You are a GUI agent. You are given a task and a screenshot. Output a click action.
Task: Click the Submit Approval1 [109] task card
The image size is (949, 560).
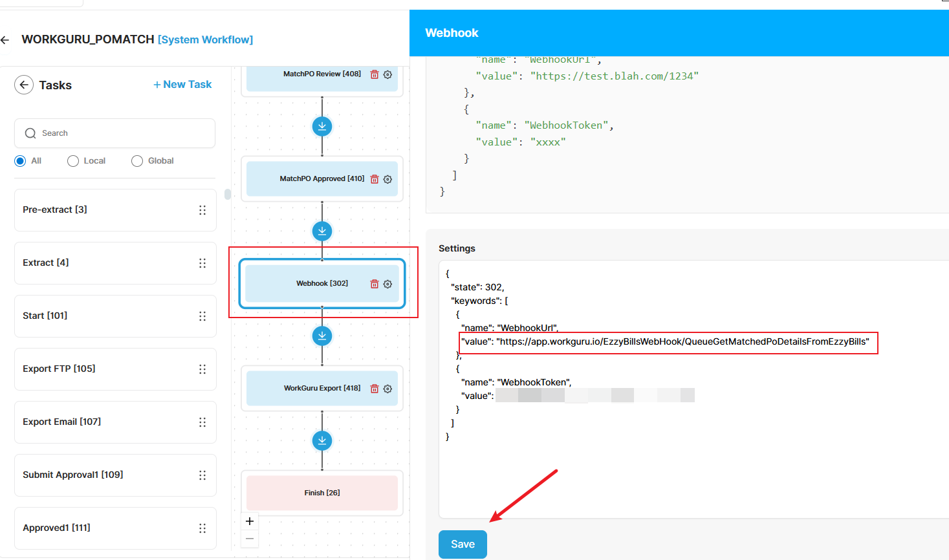coord(115,475)
